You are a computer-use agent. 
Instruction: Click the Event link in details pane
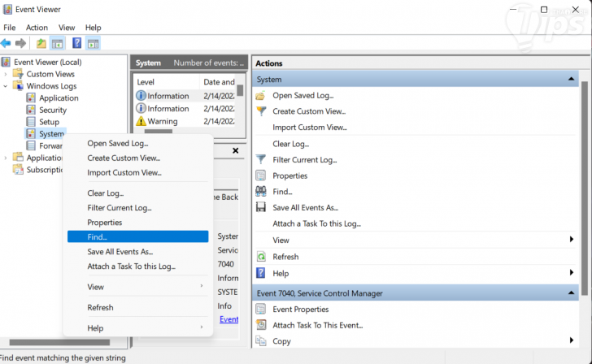[x=229, y=319]
